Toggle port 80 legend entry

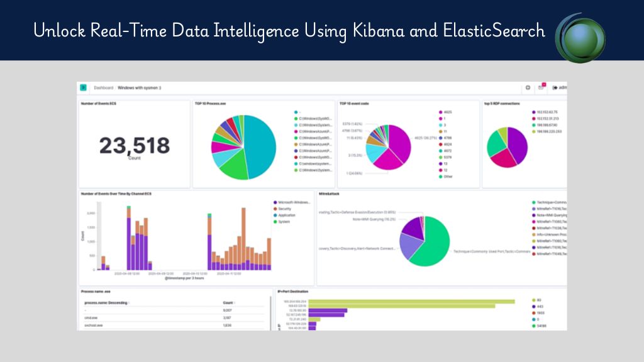coord(536,300)
